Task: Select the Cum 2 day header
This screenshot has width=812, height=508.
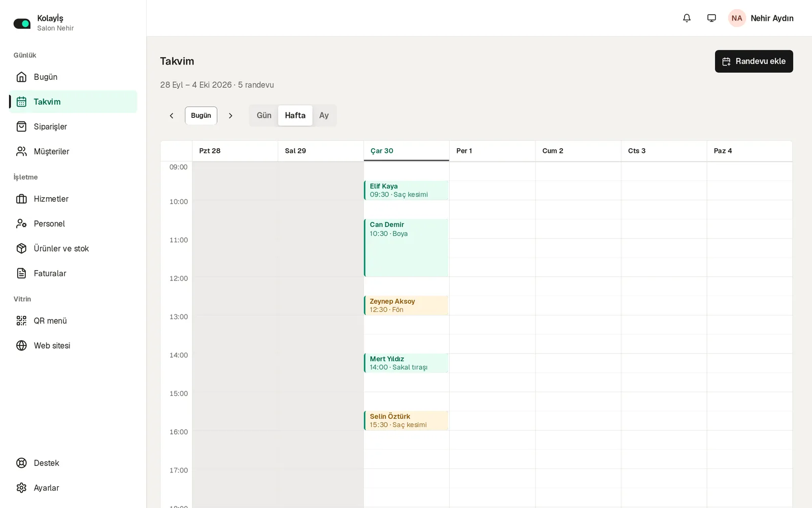Action: [x=578, y=151]
